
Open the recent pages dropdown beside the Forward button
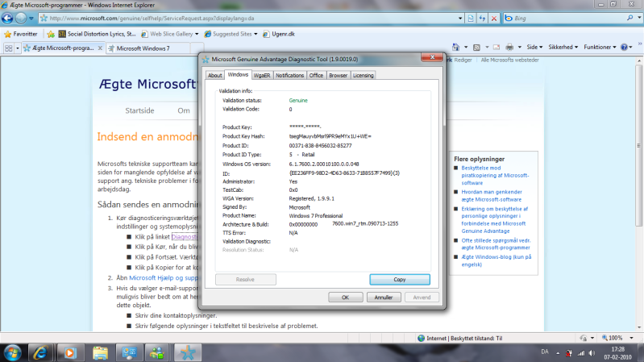[31, 19]
